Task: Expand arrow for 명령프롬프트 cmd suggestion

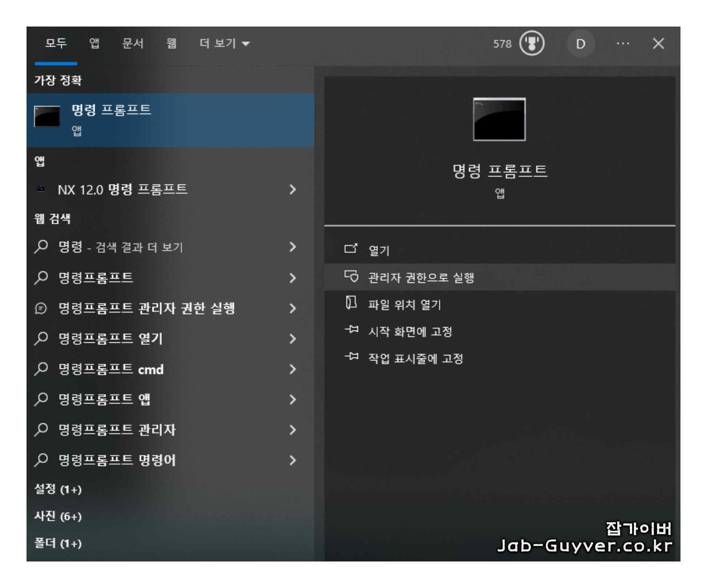Action: tap(292, 369)
